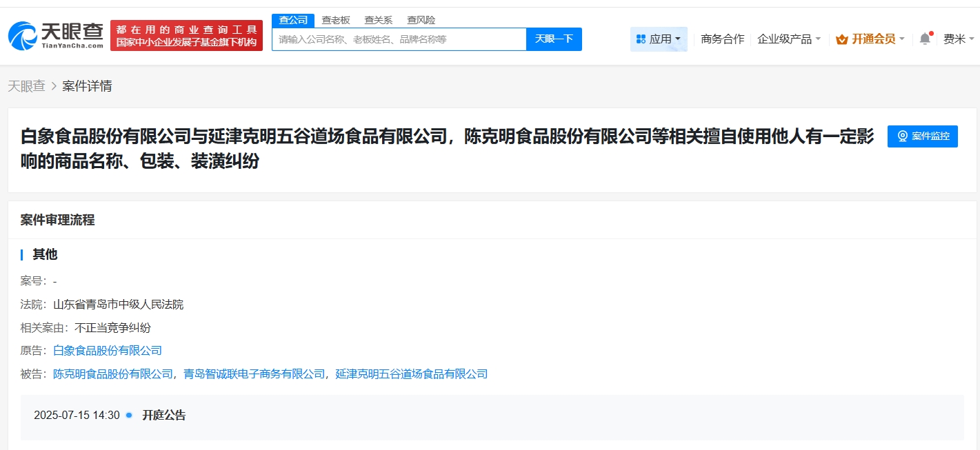This screenshot has height=450, width=980.
Task: Open defendant 陈克明食品股份有限公司 link
Action: pyautogui.click(x=113, y=374)
